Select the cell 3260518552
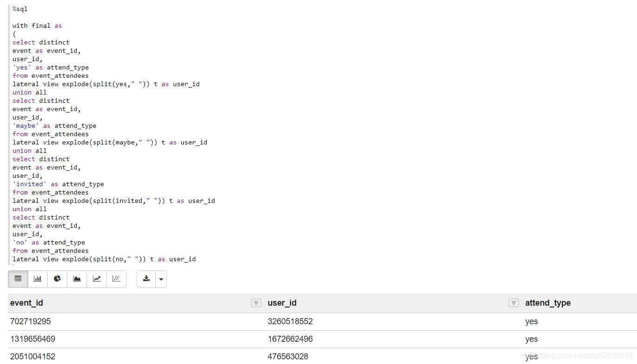The image size is (637, 364). (290, 321)
